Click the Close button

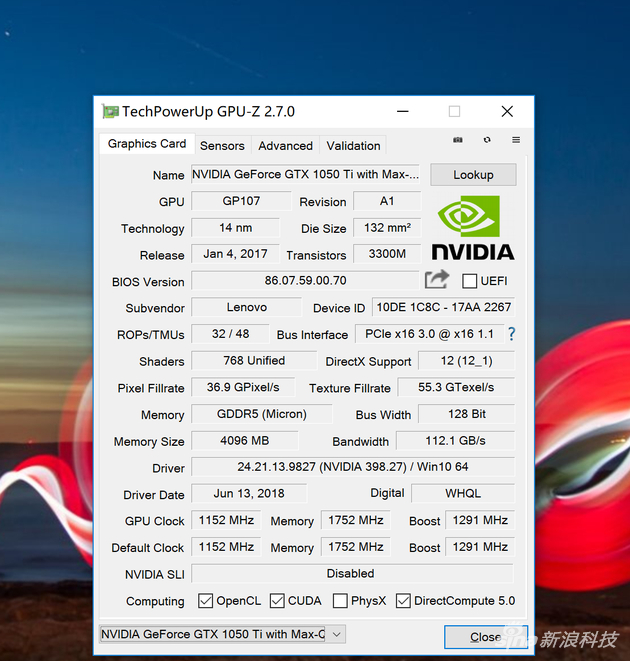click(x=485, y=637)
